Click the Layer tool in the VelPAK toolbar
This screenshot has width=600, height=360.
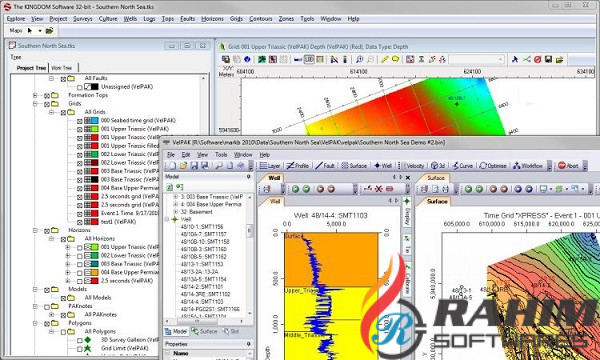click(270, 166)
